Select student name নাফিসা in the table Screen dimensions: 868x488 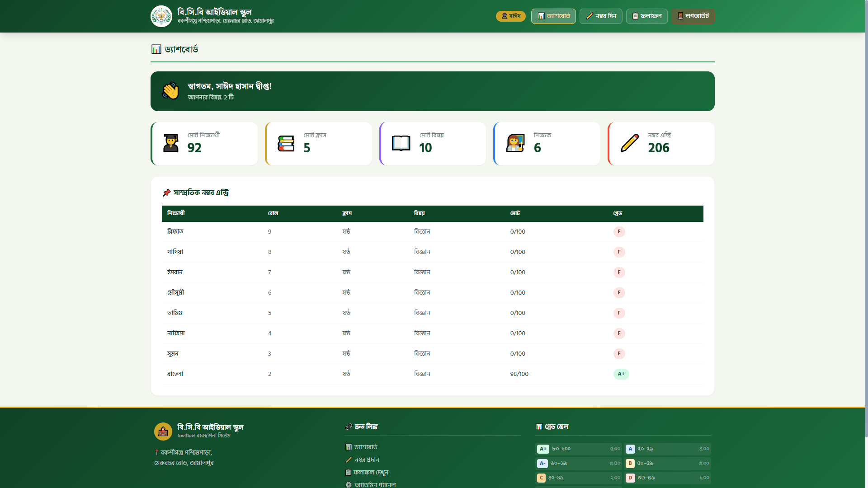coord(176,333)
